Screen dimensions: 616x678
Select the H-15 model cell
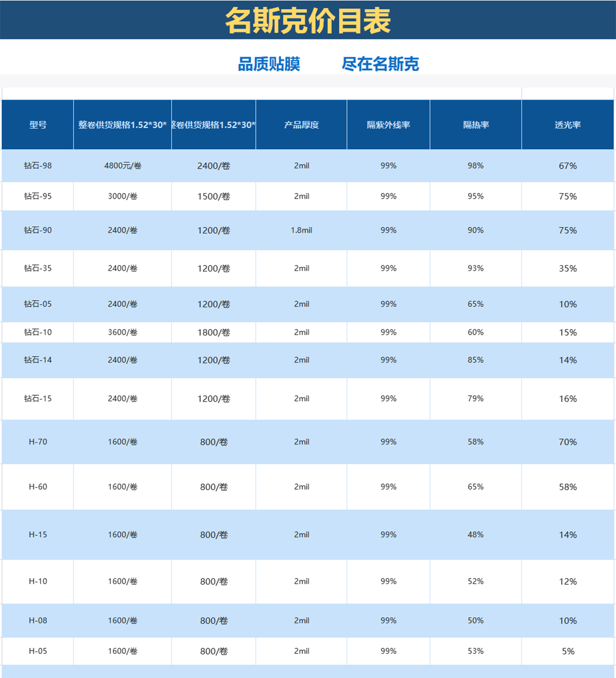tap(38, 535)
